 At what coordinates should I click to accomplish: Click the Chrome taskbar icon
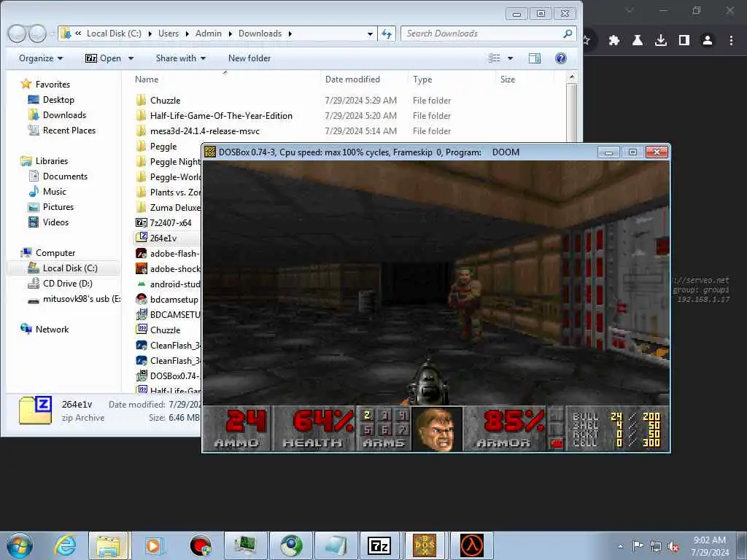tap(291, 545)
